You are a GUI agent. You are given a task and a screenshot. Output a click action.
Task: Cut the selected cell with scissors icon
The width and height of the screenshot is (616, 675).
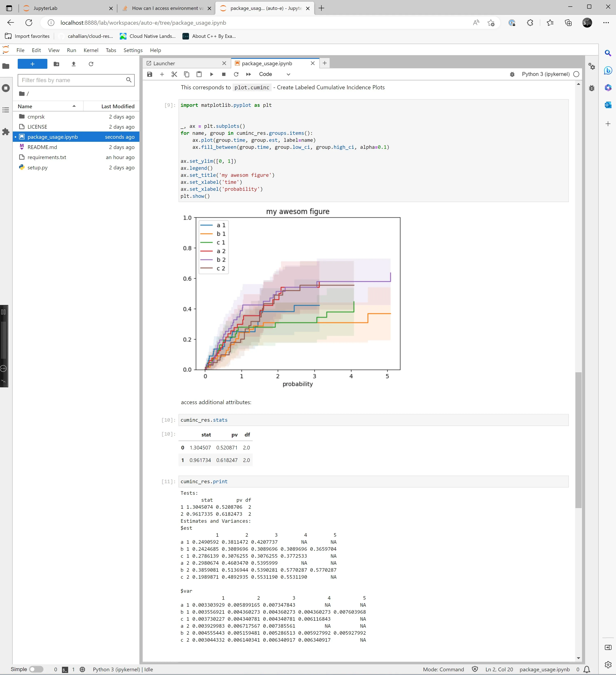click(174, 74)
